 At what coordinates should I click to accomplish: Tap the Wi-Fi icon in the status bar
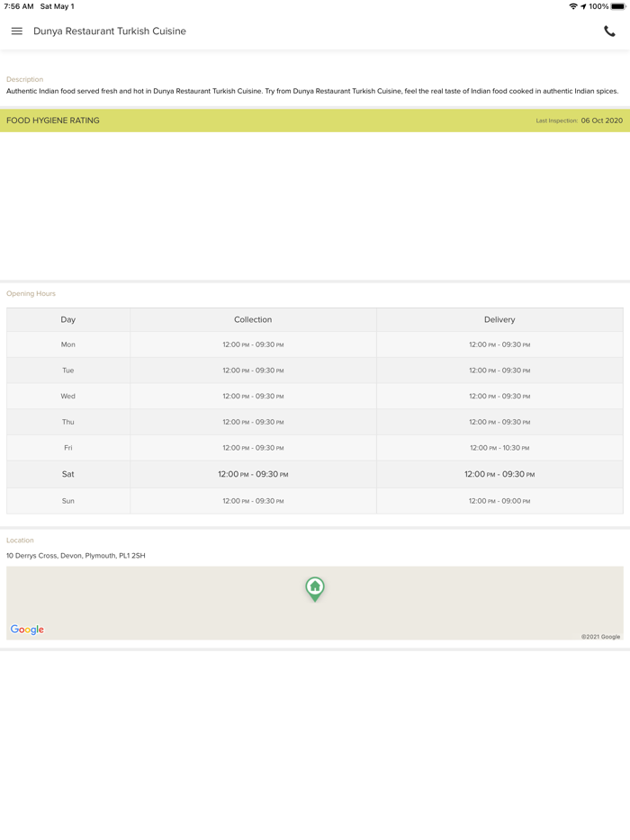coord(573,6)
